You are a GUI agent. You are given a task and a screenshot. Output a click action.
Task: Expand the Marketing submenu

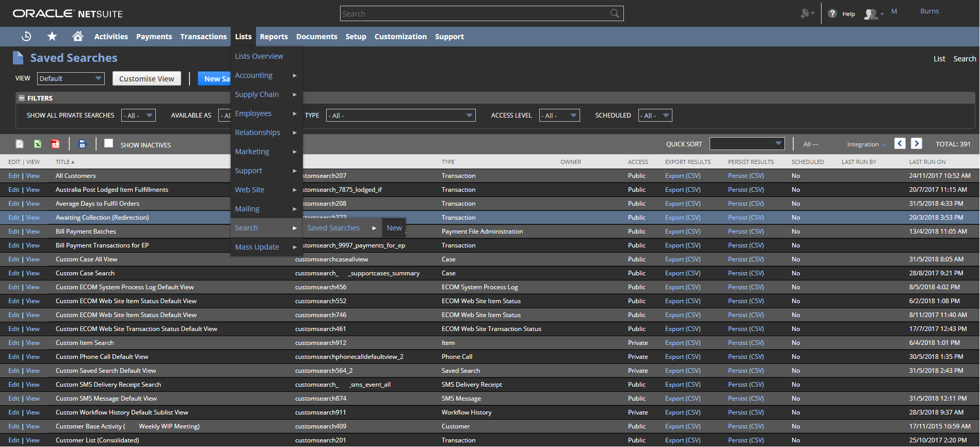pyautogui.click(x=266, y=152)
